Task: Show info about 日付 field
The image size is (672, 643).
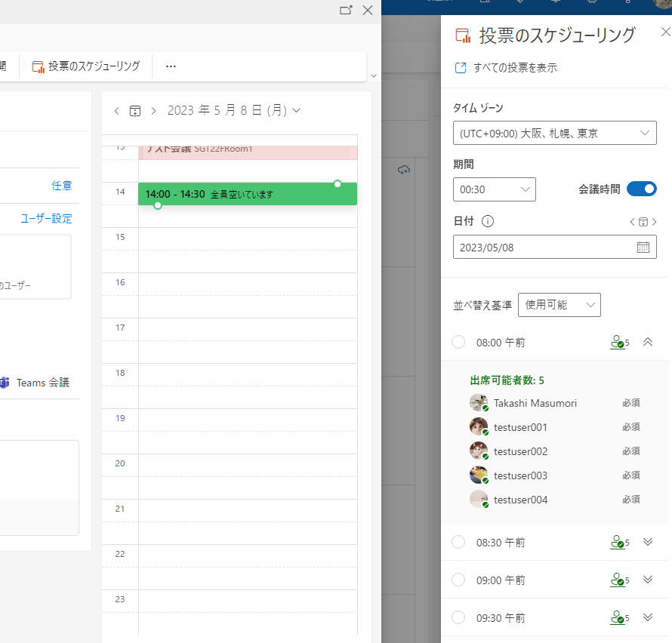Action: tap(488, 221)
